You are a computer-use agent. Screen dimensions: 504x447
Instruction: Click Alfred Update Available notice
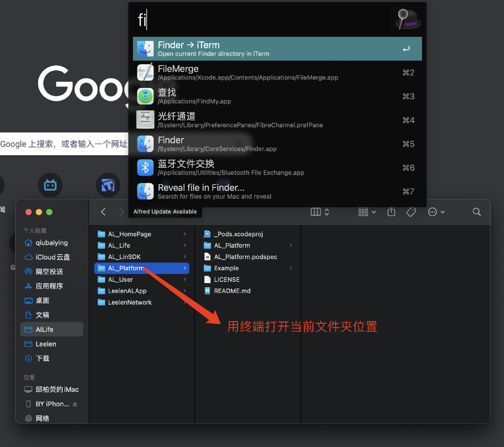[165, 211]
